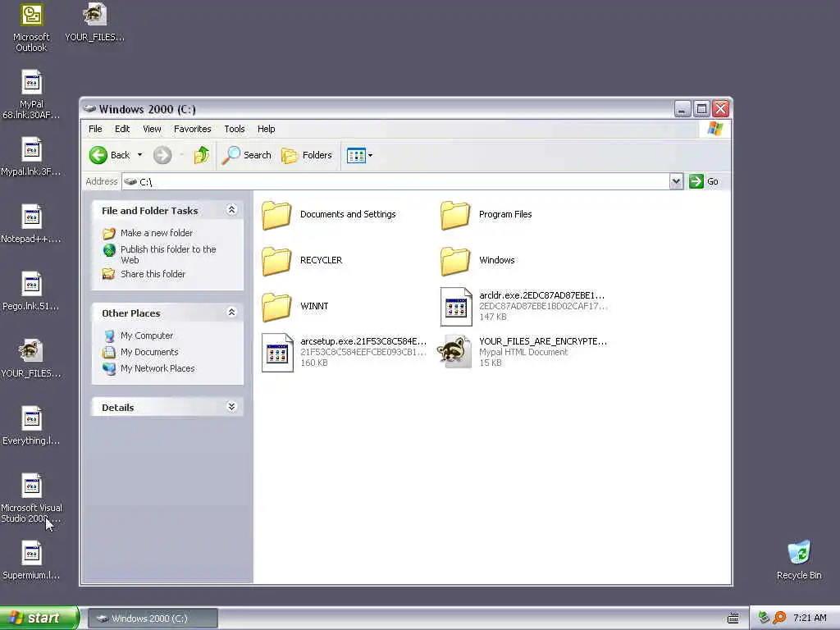840x630 pixels.
Task: Select the RECYCLER folder icon
Action: [x=277, y=261]
